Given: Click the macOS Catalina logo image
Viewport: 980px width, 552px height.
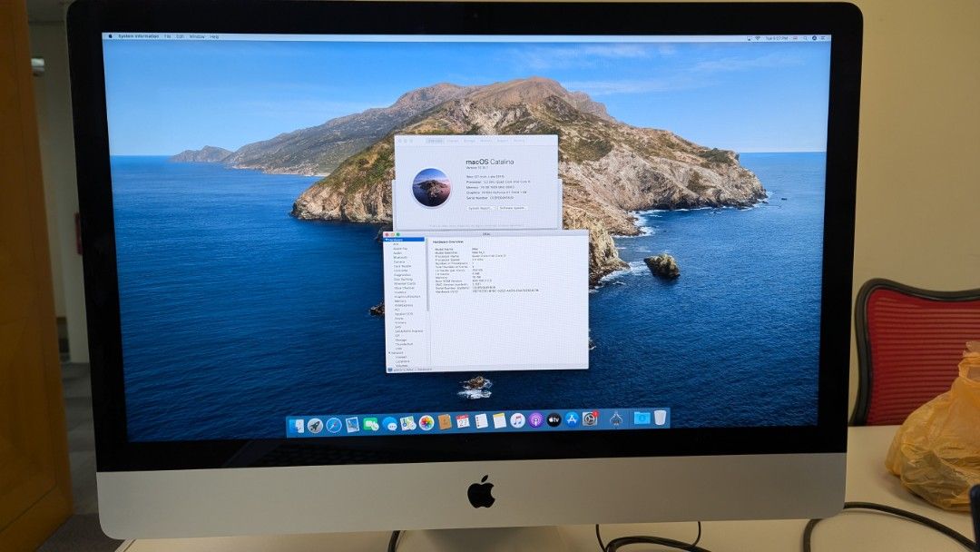Looking at the screenshot, I should tap(431, 187).
